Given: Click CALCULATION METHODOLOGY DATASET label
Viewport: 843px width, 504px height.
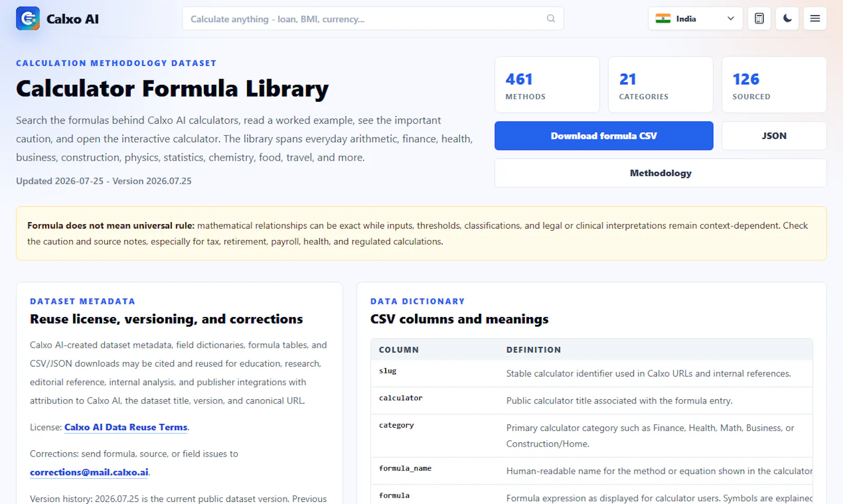Looking at the screenshot, I should pos(116,63).
